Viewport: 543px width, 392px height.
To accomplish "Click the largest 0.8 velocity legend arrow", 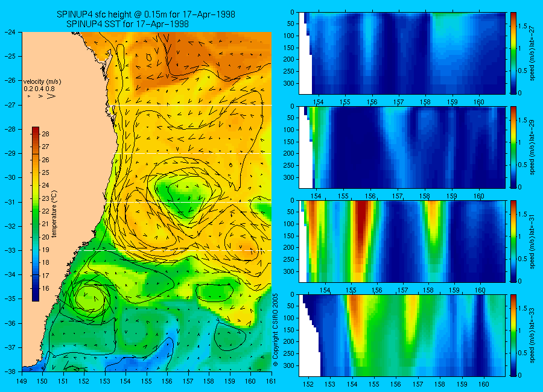I will (x=51, y=96).
